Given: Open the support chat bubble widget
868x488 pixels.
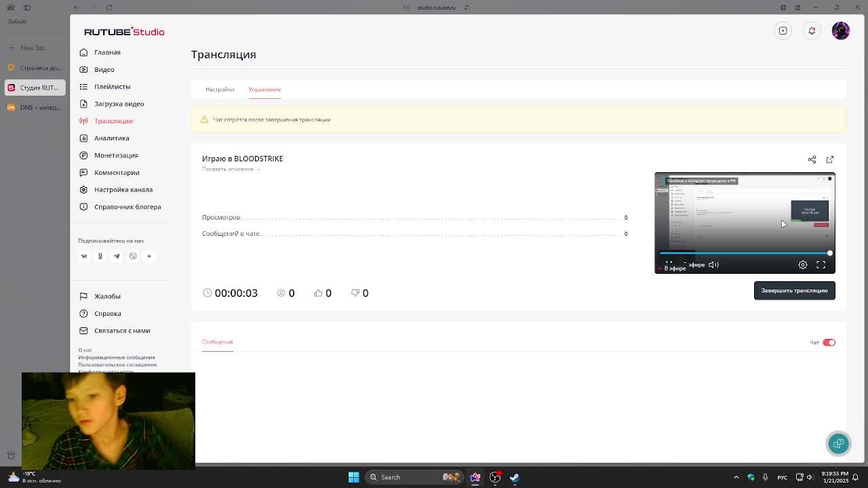Looking at the screenshot, I should (x=839, y=443).
